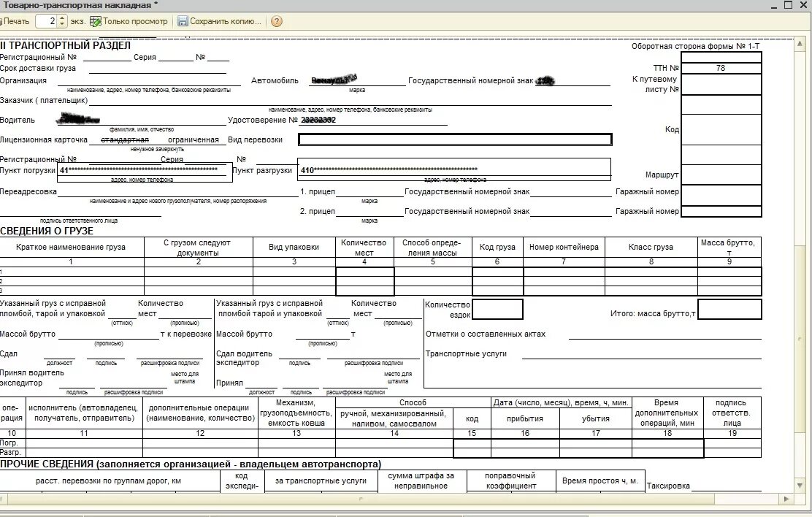Click the СВЕДЕНИЯ О ГРУЗЕ heading
Viewport: 812px width, 517px height.
pyautogui.click(x=47, y=231)
